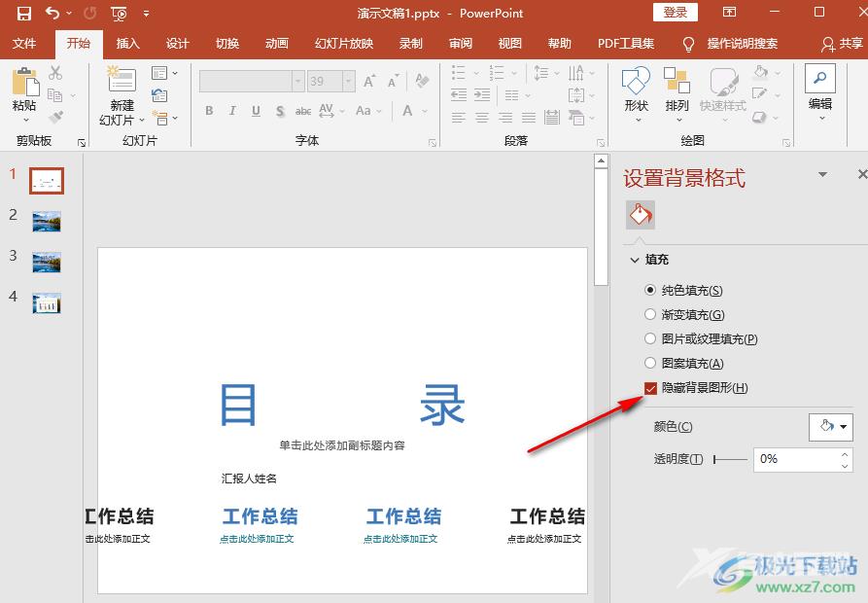
Task: Toggle Italic formatting
Action: tap(232, 111)
